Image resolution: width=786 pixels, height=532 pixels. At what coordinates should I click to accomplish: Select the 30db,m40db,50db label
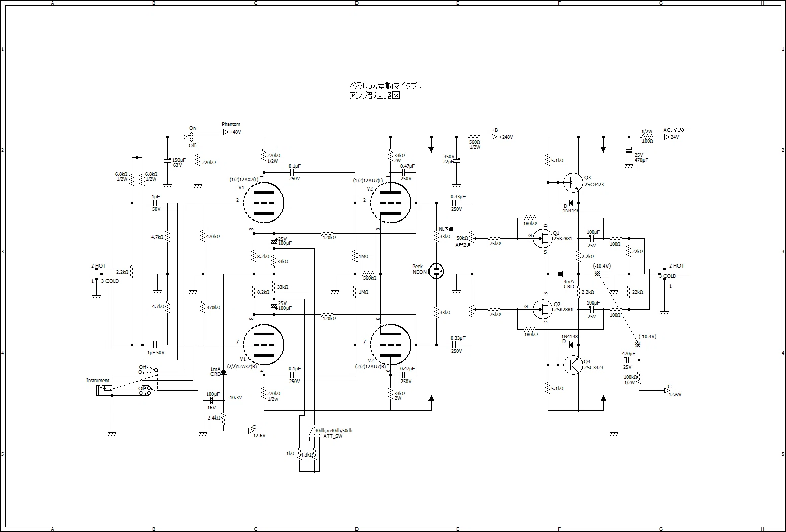(334, 430)
